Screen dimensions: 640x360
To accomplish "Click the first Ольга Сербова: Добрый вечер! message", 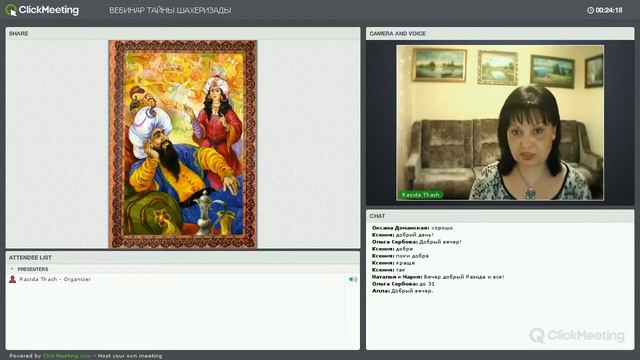I will coord(416,242).
